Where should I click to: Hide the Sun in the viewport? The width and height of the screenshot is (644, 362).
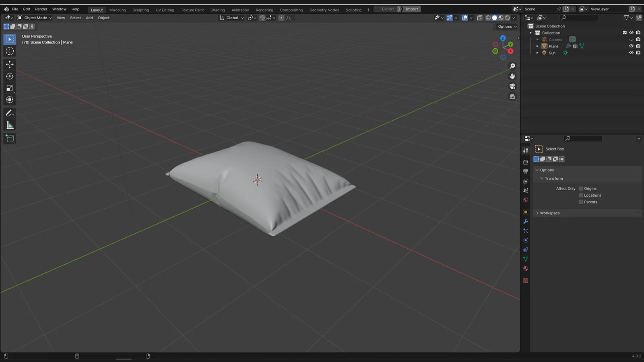631,53
